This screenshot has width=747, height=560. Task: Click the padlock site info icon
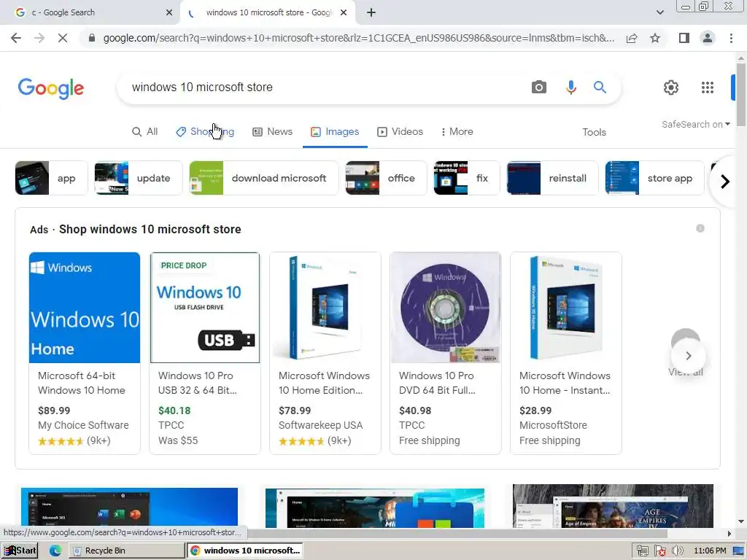(x=92, y=38)
